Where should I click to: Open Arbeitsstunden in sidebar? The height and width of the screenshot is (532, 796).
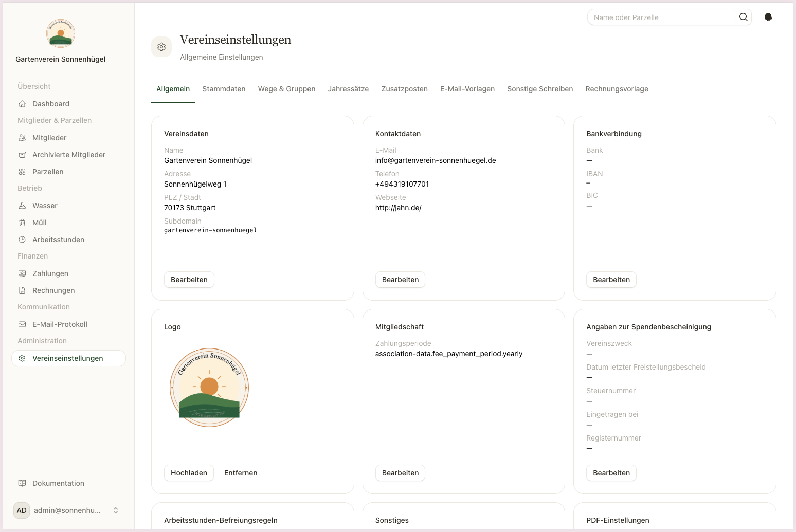pos(68,240)
